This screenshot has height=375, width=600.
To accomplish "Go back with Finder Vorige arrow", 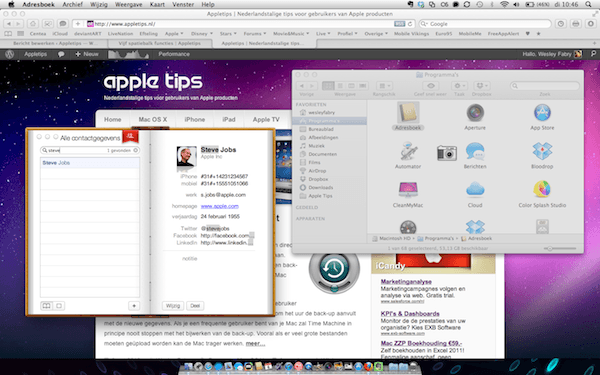I will [302, 86].
